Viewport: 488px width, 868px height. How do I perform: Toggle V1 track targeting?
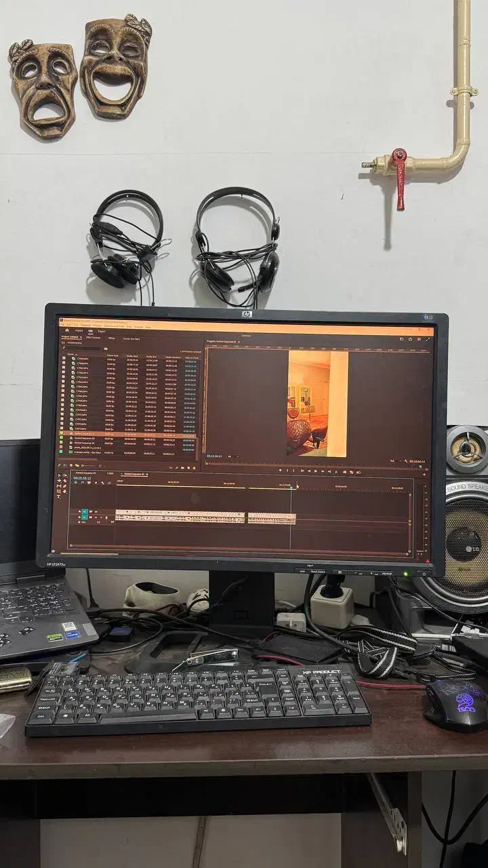[x=85, y=511]
